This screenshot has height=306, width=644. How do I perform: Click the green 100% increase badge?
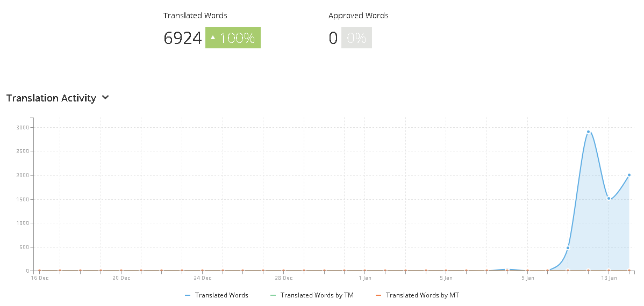tap(233, 38)
